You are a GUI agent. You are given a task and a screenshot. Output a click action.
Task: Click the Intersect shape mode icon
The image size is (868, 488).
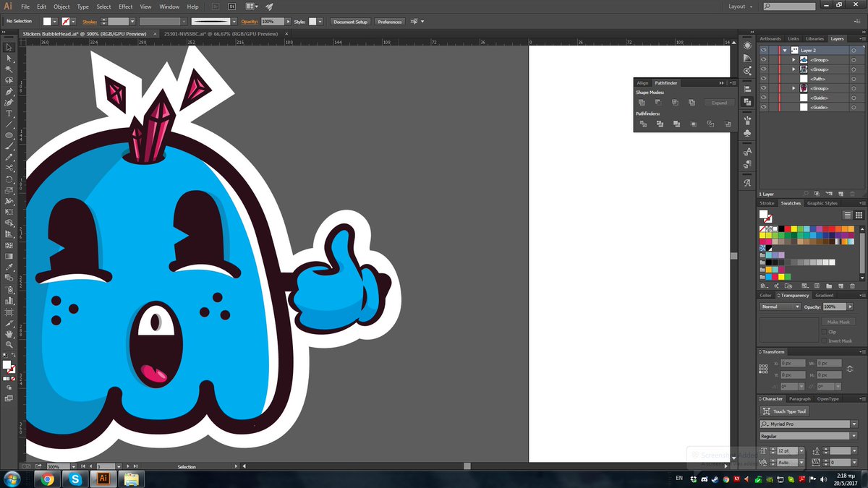coord(676,102)
